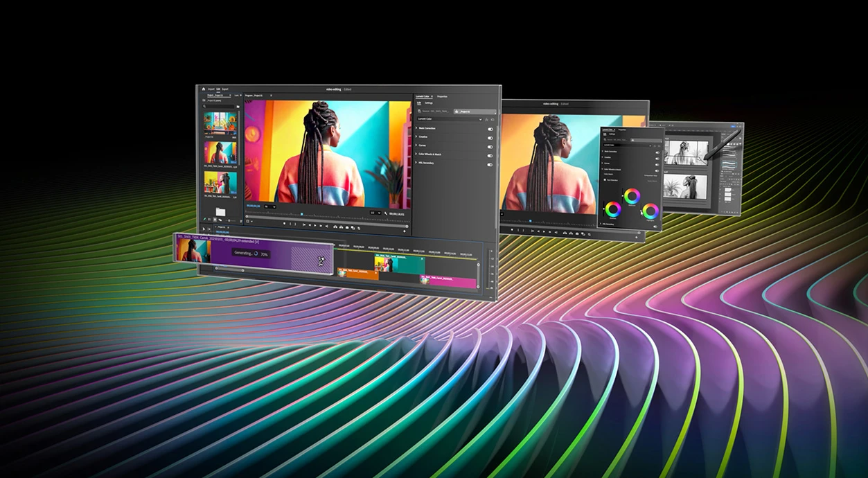Viewport: 868px width, 478px height.
Task: Open the Settings sub-tab in the main window's Lumetri panel
Action: pyautogui.click(x=429, y=103)
